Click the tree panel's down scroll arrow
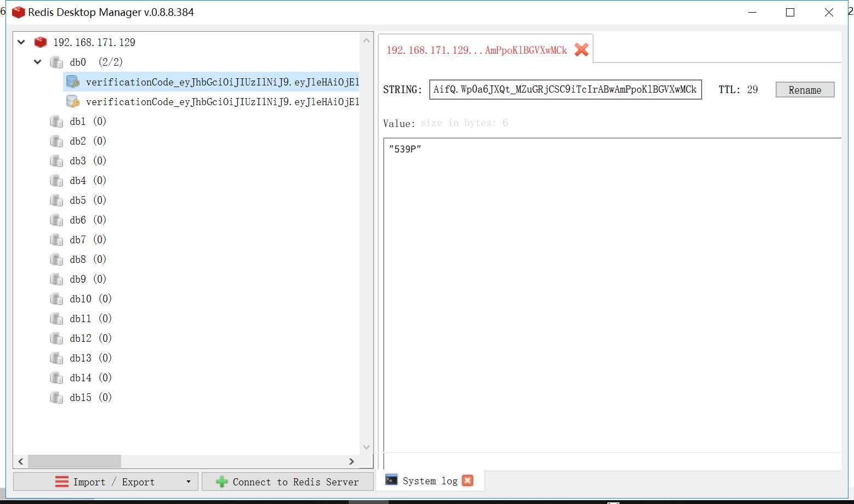 tap(366, 447)
